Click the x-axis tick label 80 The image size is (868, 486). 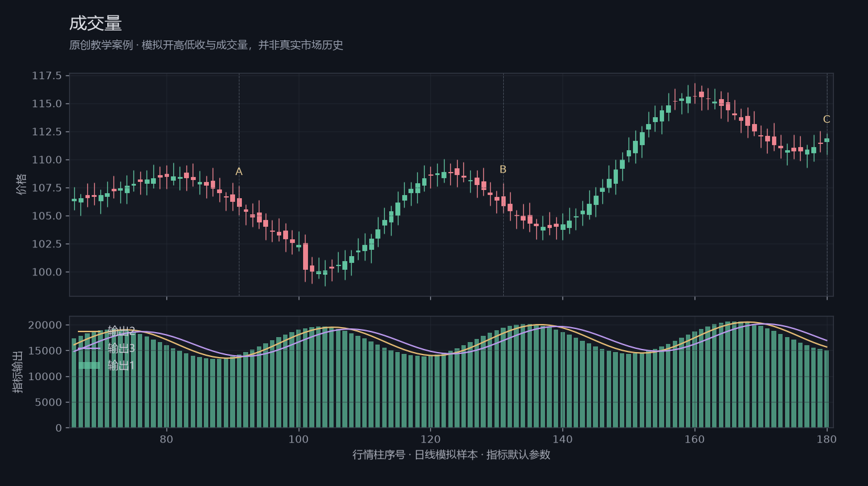166,439
